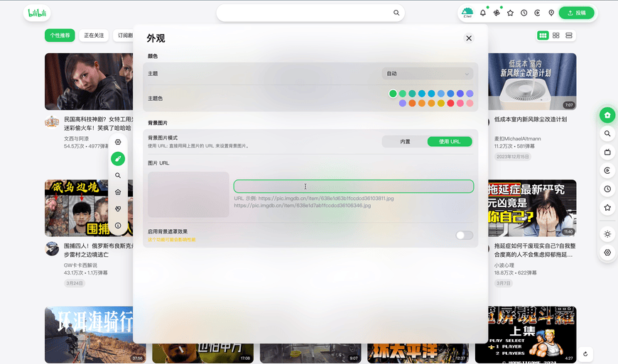The image size is (618, 364).
Task: Select appearance brush icon in settings sidebar
Action: [x=118, y=159]
